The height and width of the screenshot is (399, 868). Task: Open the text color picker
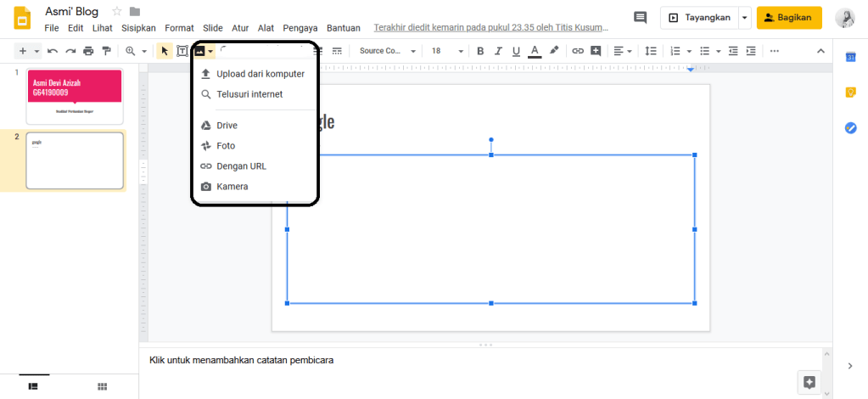pos(535,51)
